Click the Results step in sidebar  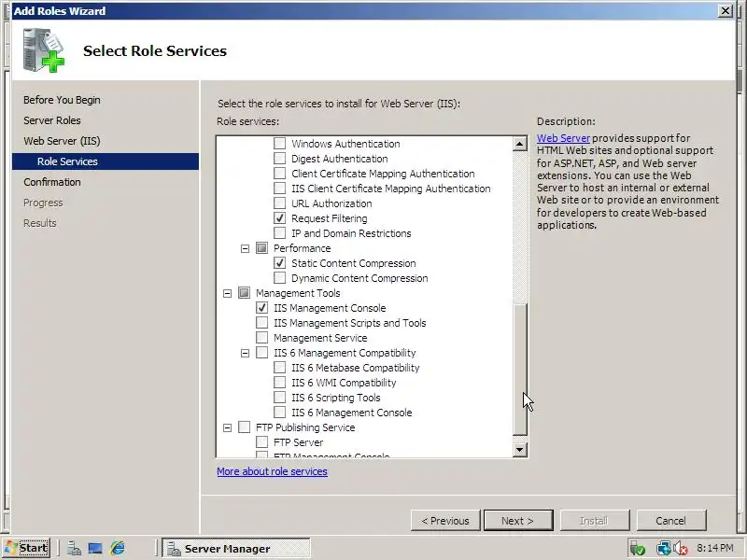click(x=39, y=223)
